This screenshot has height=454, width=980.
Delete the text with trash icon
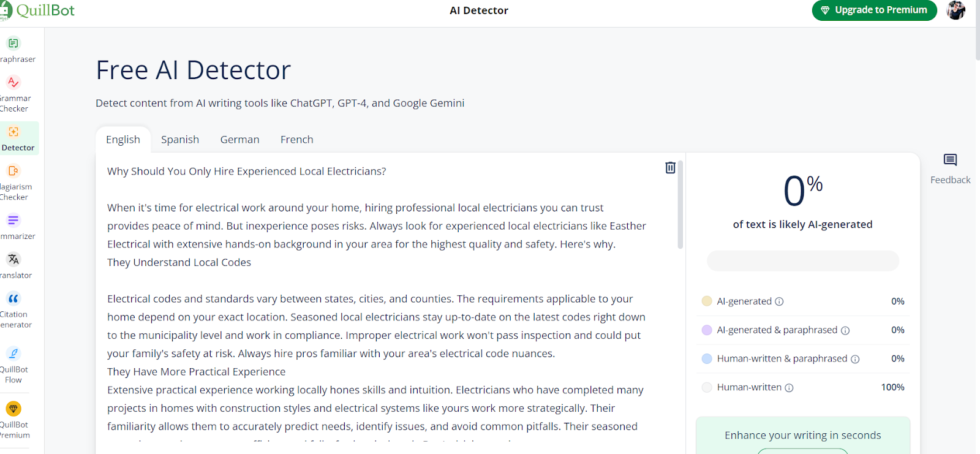point(670,167)
